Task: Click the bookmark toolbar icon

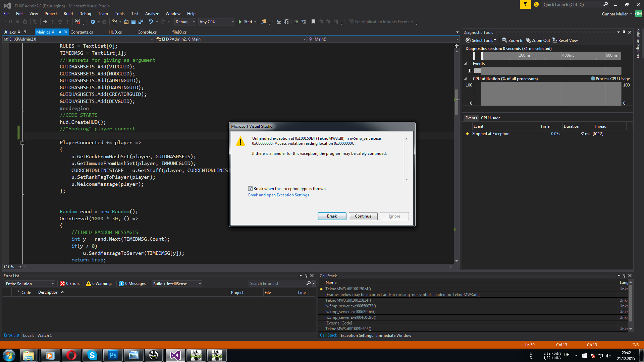Action: point(313,22)
